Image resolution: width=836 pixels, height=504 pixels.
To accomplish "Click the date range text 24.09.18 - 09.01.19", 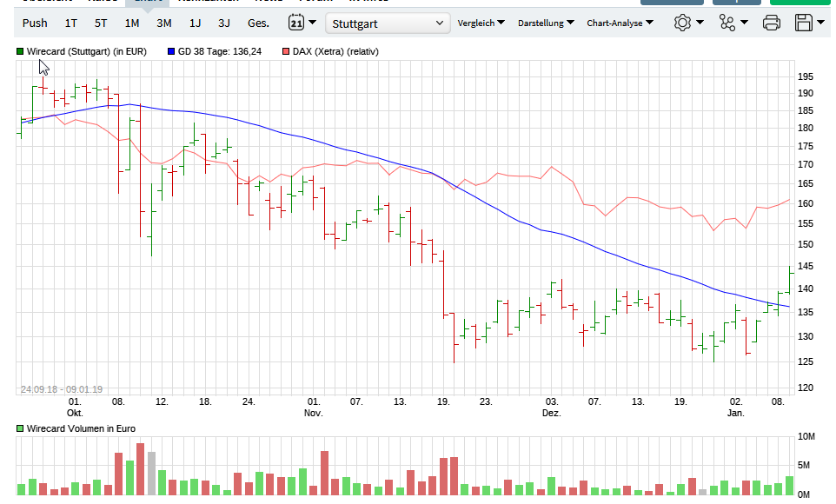I will [x=62, y=389].
